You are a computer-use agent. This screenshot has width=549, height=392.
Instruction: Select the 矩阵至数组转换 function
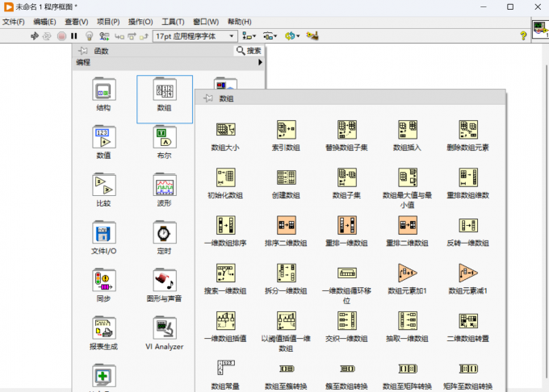(x=468, y=369)
